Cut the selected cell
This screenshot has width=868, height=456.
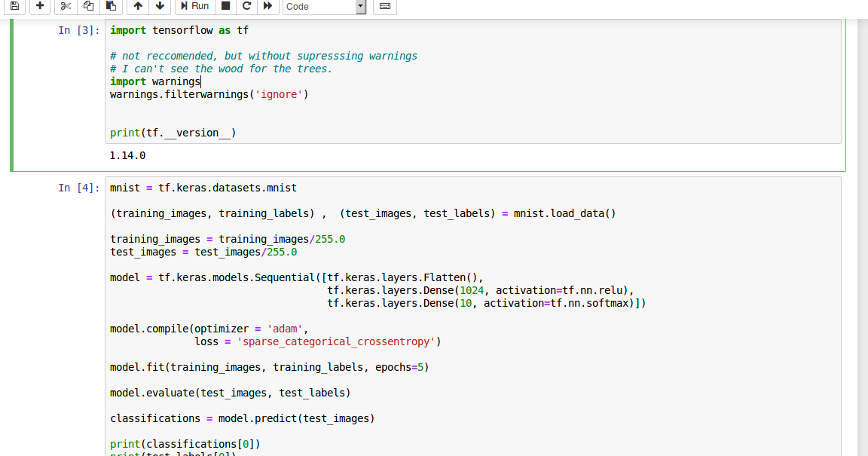(66, 7)
